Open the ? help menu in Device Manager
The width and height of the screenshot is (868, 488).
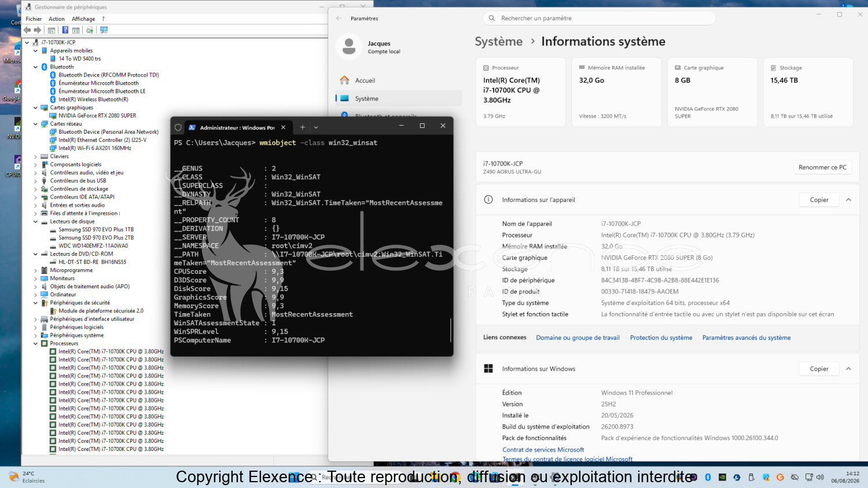(x=103, y=19)
